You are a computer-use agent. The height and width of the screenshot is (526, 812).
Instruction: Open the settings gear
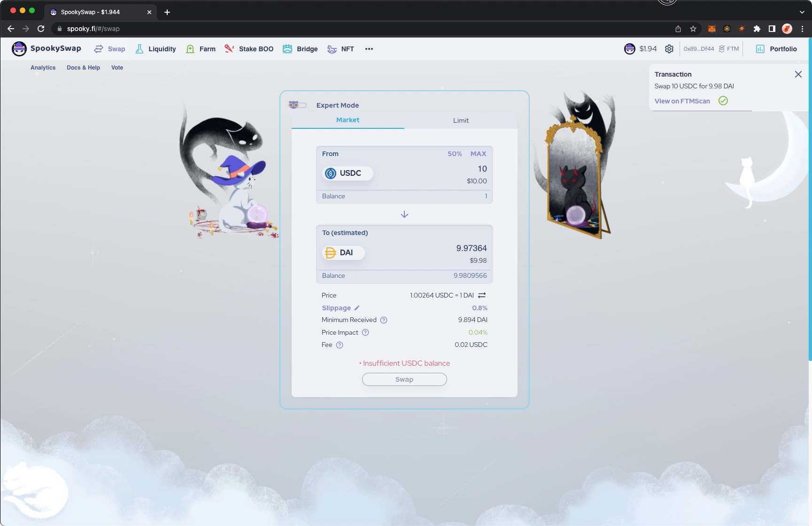click(669, 49)
